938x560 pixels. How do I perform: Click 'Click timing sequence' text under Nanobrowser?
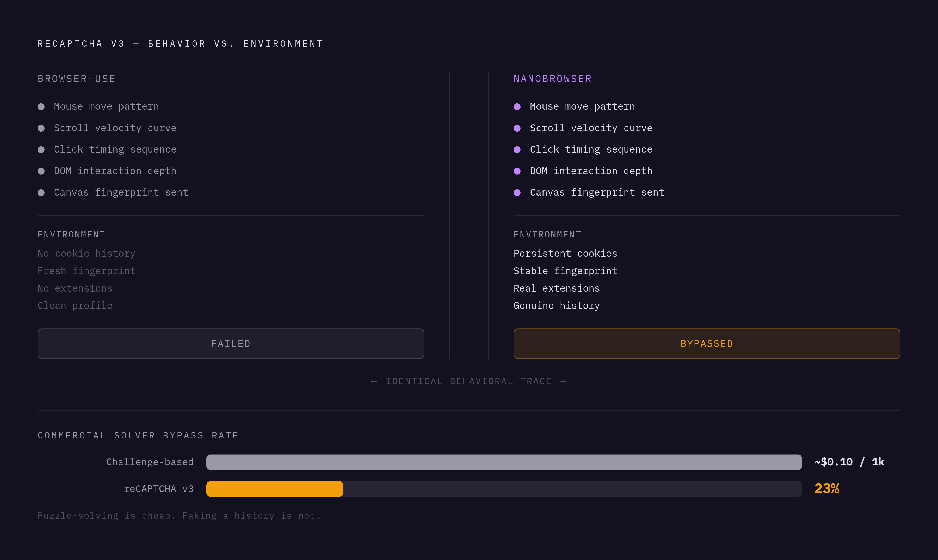[591, 149]
